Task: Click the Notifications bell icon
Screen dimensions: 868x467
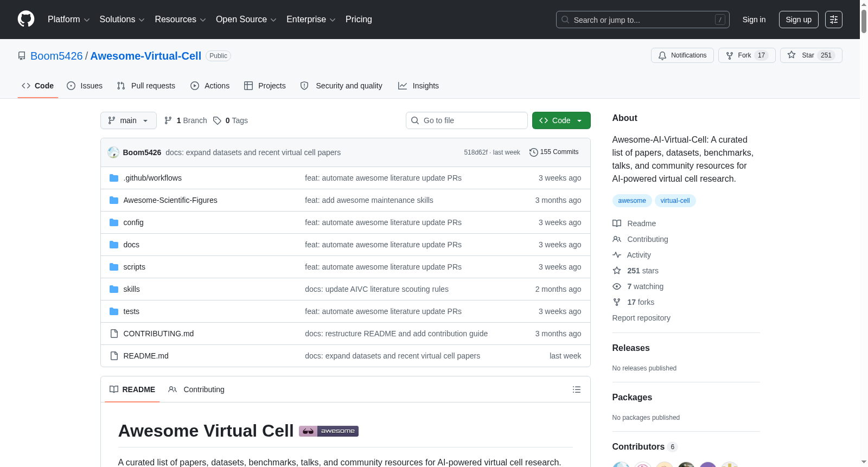Action: [662, 55]
